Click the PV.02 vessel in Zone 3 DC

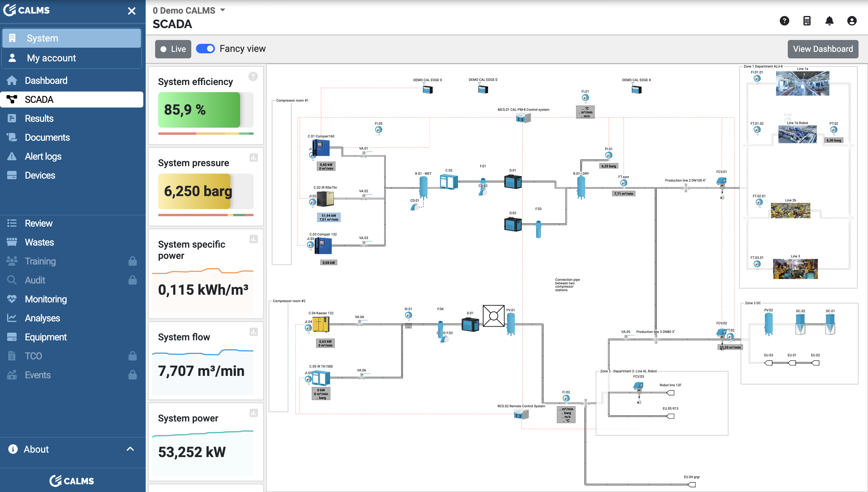coord(769,324)
